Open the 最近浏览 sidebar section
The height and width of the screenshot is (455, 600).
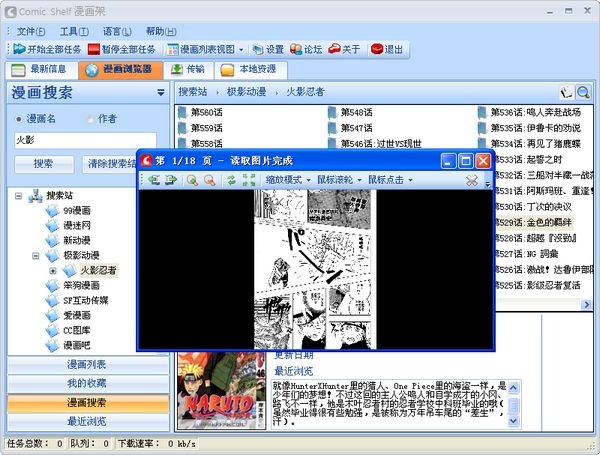(x=88, y=422)
